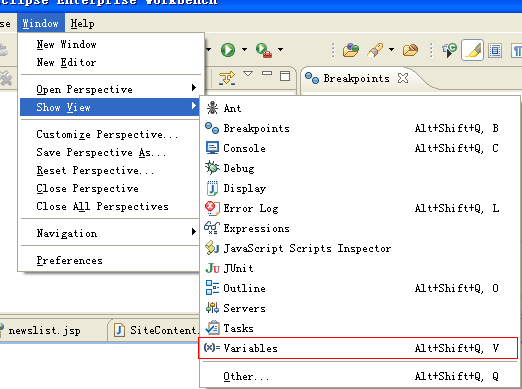Image resolution: width=522 pixels, height=389 pixels.
Task: Show JavaScript Scripts Inspector view
Action: tap(360, 248)
